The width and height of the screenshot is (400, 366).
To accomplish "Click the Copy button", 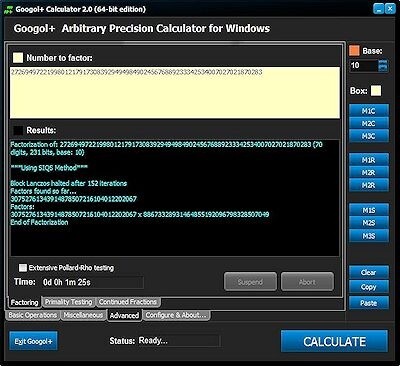I will coord(369,287).
